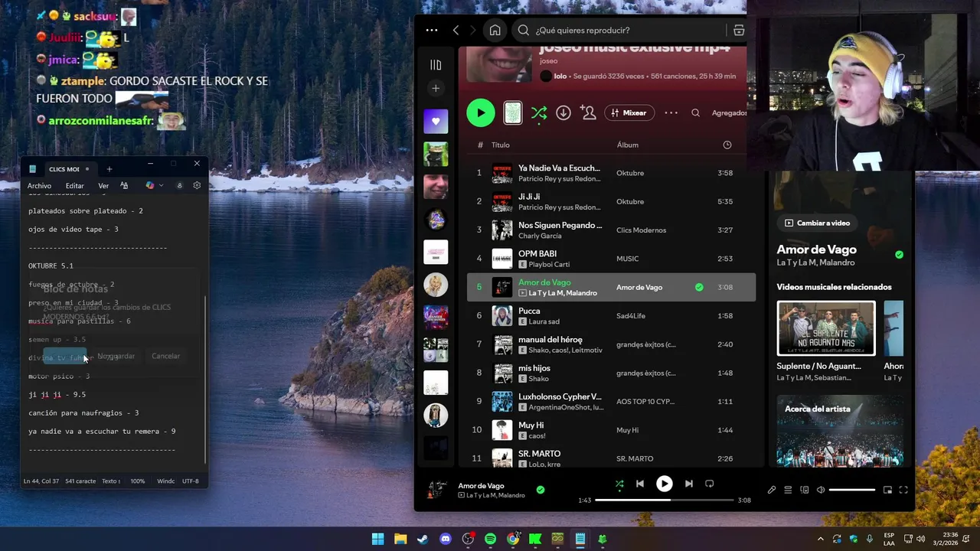Toggle saved check in bottom player bar
The width and height of the screenshot is (980, 551).
click(x=541, y=490)
